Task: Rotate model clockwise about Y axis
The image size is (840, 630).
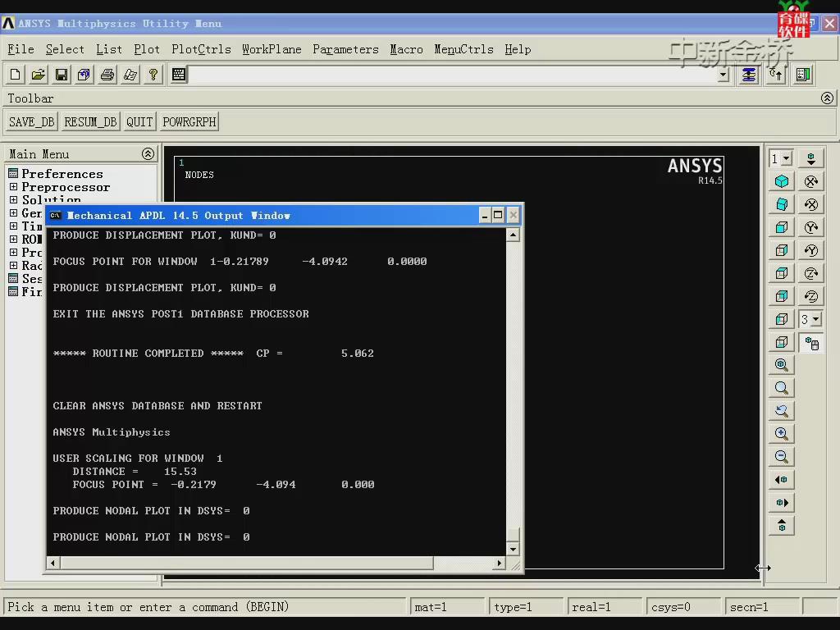Action: point(811,227)
